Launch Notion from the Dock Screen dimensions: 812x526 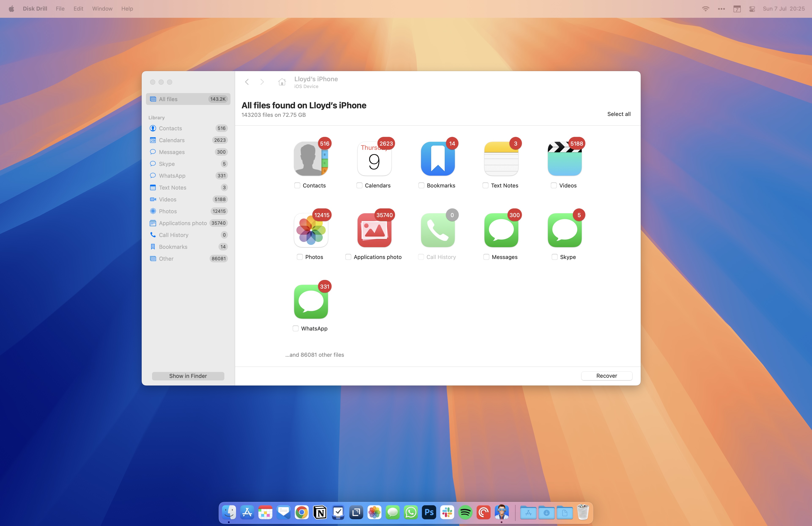320,512
